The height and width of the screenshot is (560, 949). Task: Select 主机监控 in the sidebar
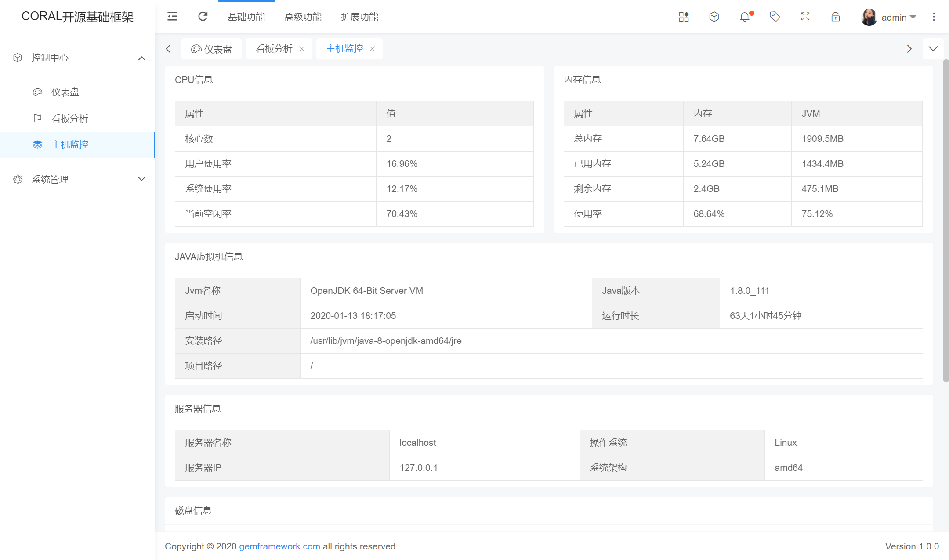77,145
